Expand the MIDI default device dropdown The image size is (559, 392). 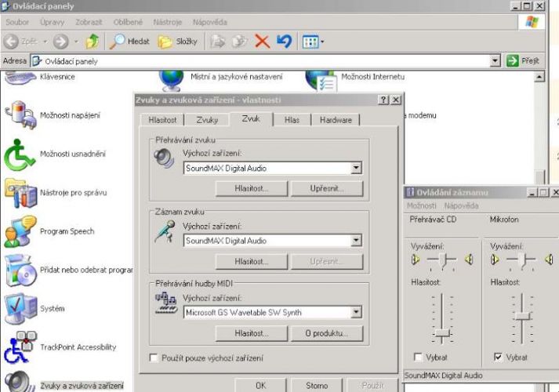click(356, 312)
